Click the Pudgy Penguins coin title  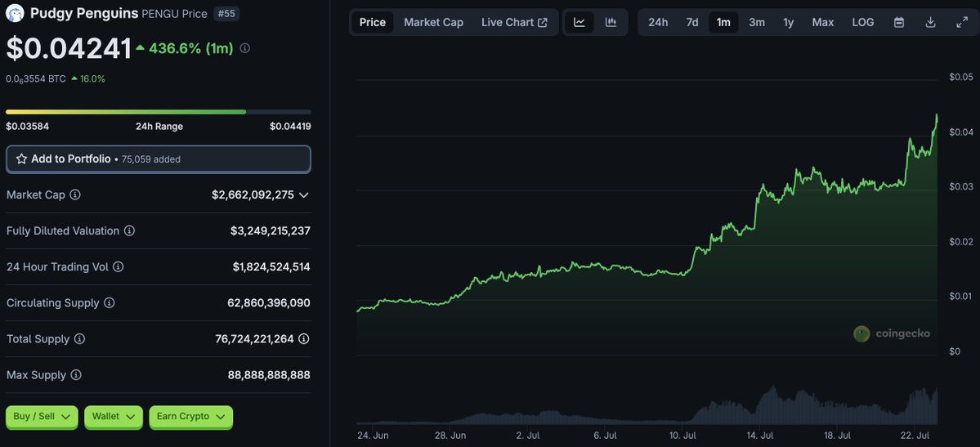84,13
